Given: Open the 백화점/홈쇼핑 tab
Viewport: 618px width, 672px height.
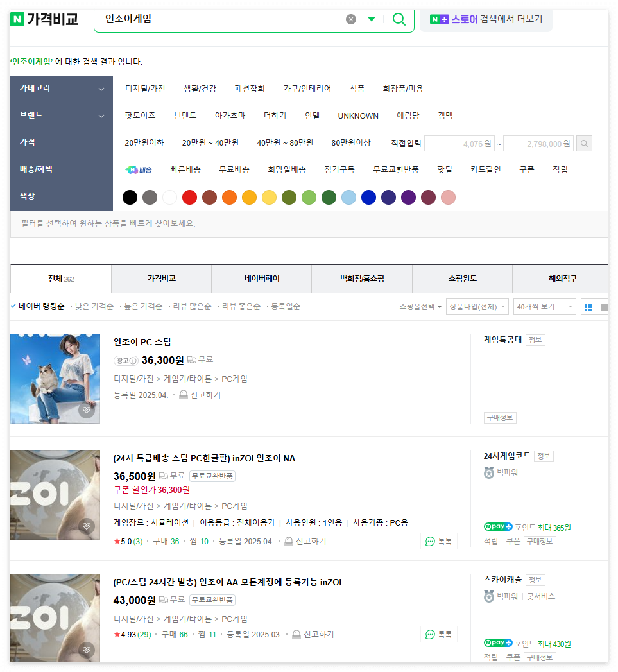Looking at the screenshot, I should tap(362, 279).
